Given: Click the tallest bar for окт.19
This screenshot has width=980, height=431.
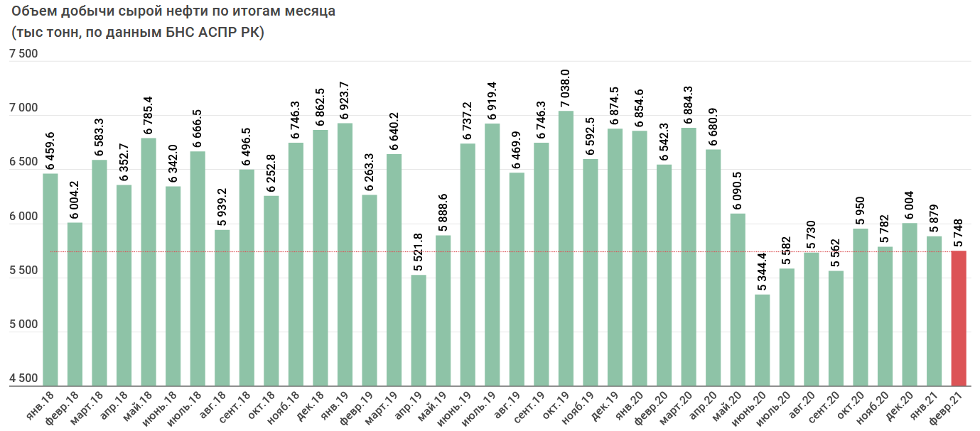Looking at the screenshot, I should tap(566, 249).
